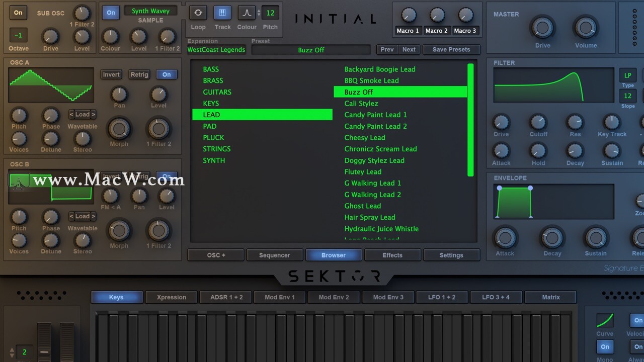Open the ADSR 1 + 2 tab
644x362 pixels.
click(226, 297)
